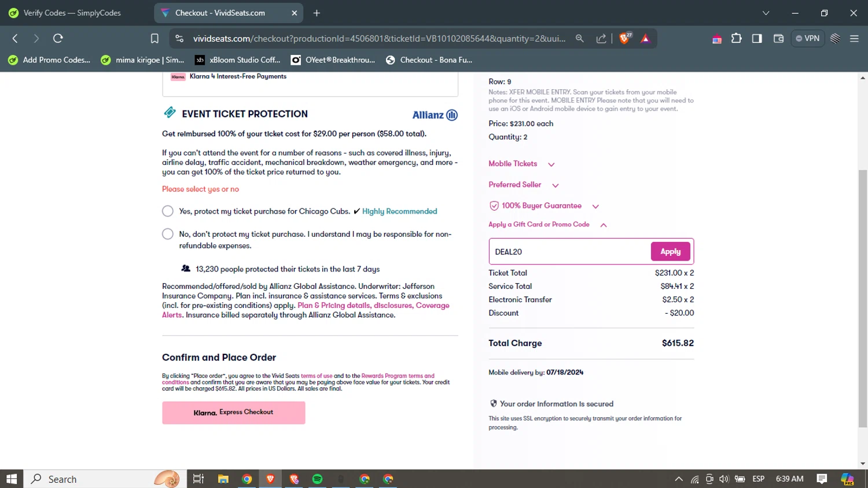Screen dimensions: 868x488
Task: Open the Rewards Program terms and conditions link
Action: click(x=398, y=376)
